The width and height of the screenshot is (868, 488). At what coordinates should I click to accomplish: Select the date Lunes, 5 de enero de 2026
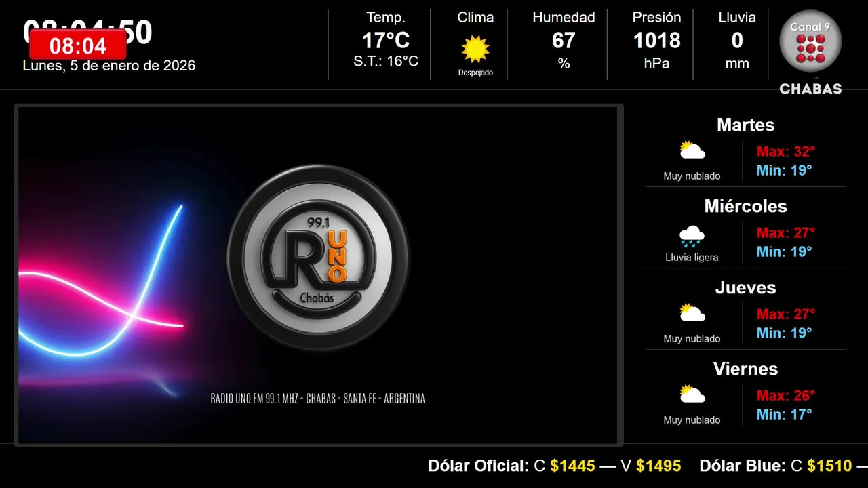pyautogui.click(x=109, y=66)
